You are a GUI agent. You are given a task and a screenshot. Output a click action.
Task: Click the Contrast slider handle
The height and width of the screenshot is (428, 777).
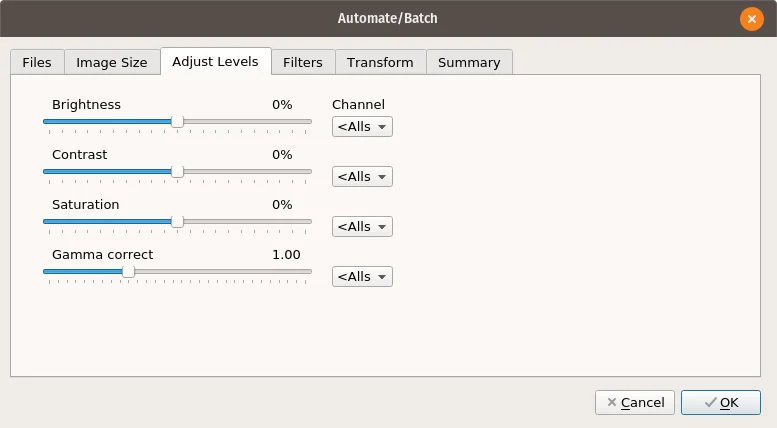pos(177,172)
